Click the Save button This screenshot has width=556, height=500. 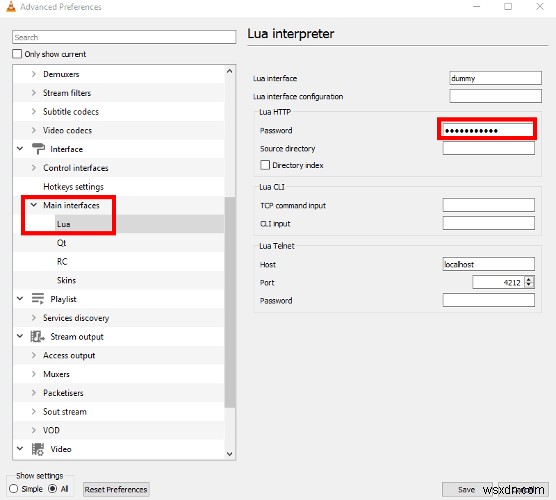[467, 489]
